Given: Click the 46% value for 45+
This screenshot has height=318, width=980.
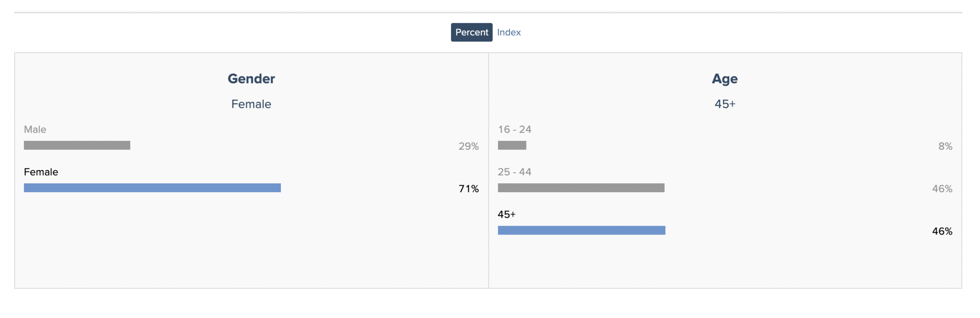Looking at the screenshot, I should tap(942, 231).
